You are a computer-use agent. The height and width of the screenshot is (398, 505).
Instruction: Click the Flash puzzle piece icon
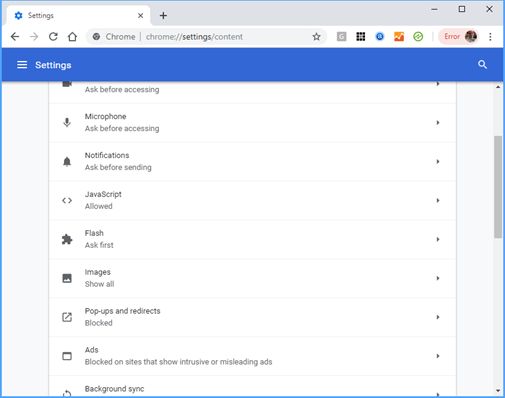pyautogui.click(x=67, y=239)
